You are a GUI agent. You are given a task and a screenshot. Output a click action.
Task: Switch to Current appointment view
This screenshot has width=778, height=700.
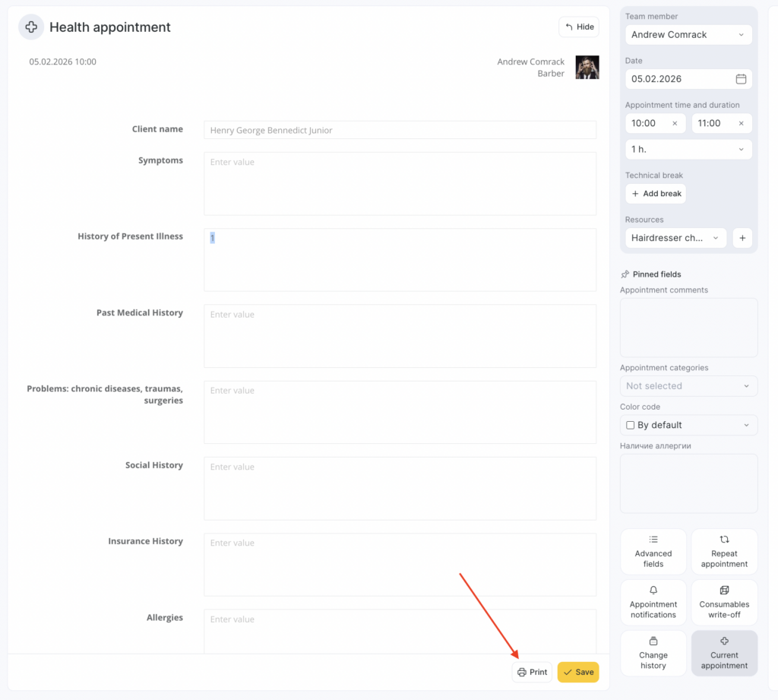point(724,655)
